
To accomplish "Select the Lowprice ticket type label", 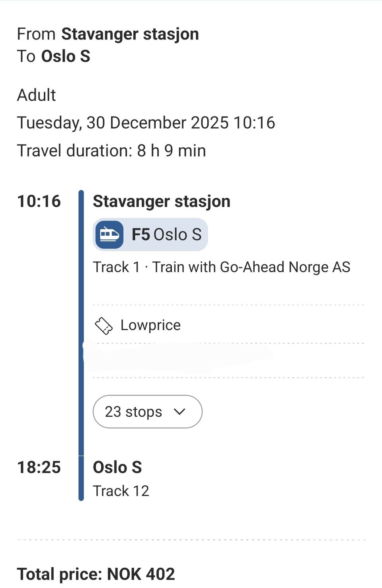I will [x=150, y=325].
